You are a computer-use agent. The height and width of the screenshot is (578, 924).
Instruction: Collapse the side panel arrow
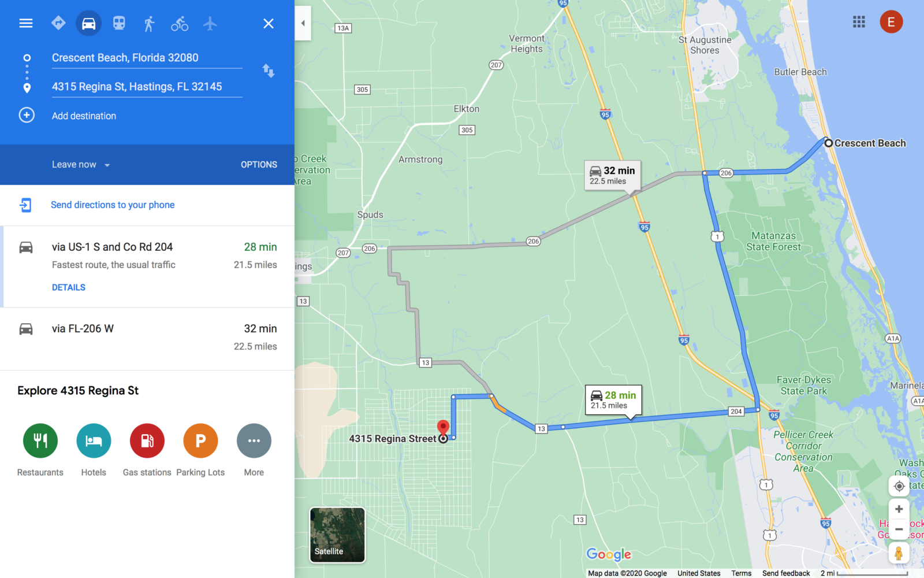pos(303,23)
